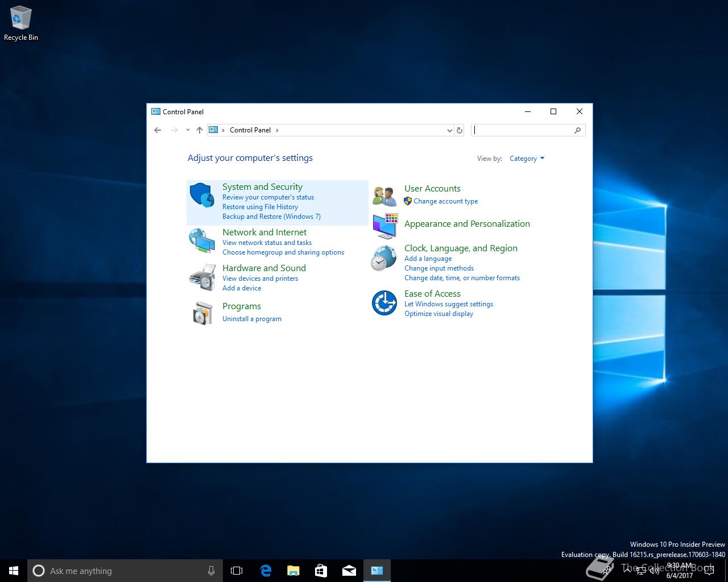Minimize the Control Panel window
Image resolution: width=728 pixels, height=582 pixels.
(x=528, y=111)
